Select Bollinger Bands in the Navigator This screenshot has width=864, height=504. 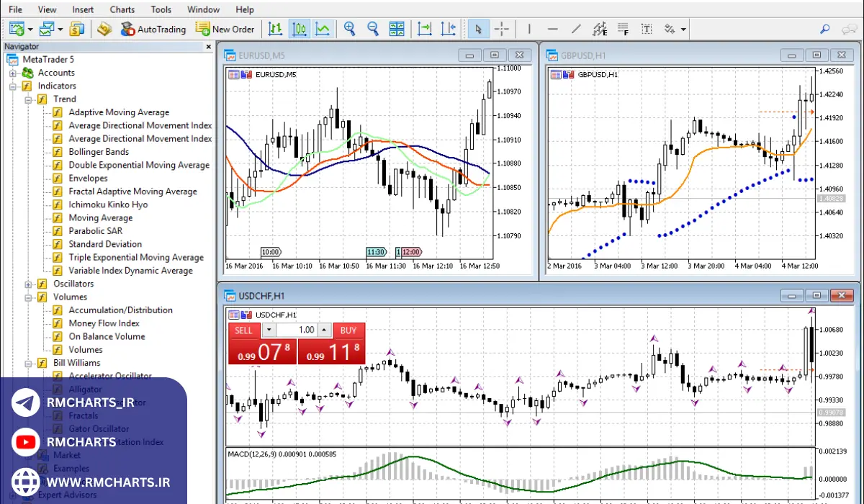click(x=99, y=152)
